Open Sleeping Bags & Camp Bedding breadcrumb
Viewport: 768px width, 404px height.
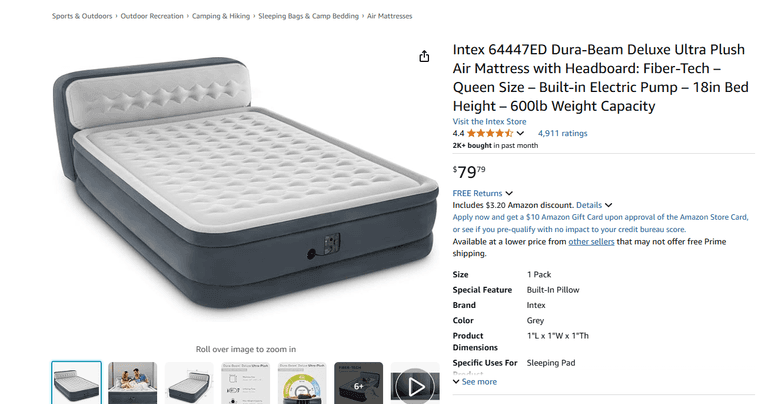[309, 16]
